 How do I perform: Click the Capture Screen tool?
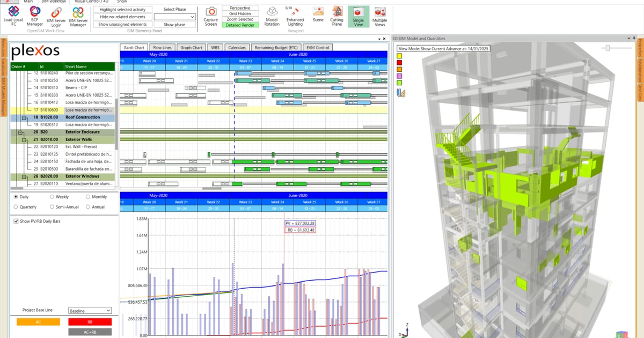(210, 15)
